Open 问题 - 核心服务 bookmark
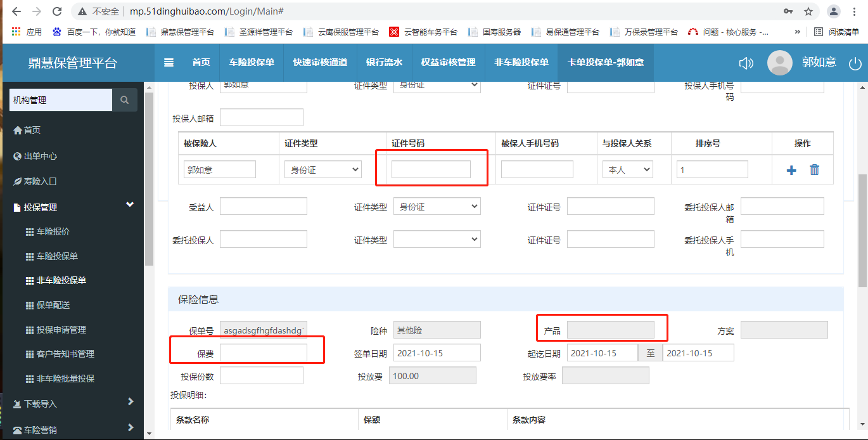The width and height of the screenshot is (868, 440). [x=729, y=32]
